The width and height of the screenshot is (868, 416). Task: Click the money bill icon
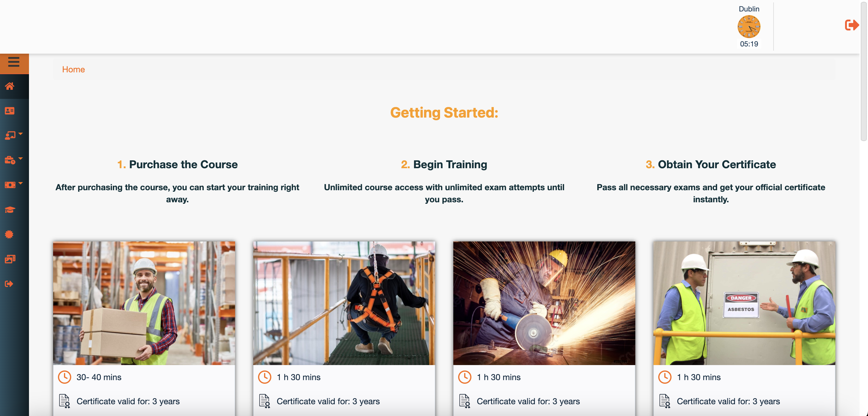pos(10,185)
